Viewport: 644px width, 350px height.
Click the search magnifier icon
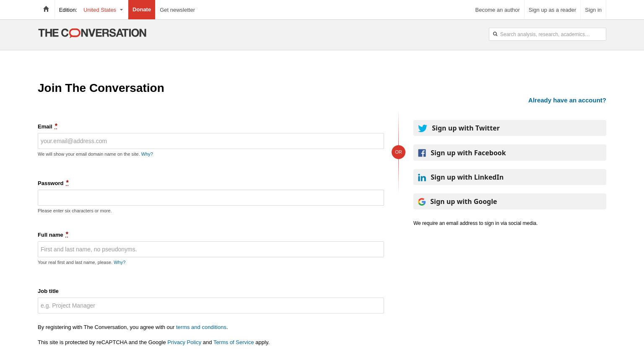point(495,34)
